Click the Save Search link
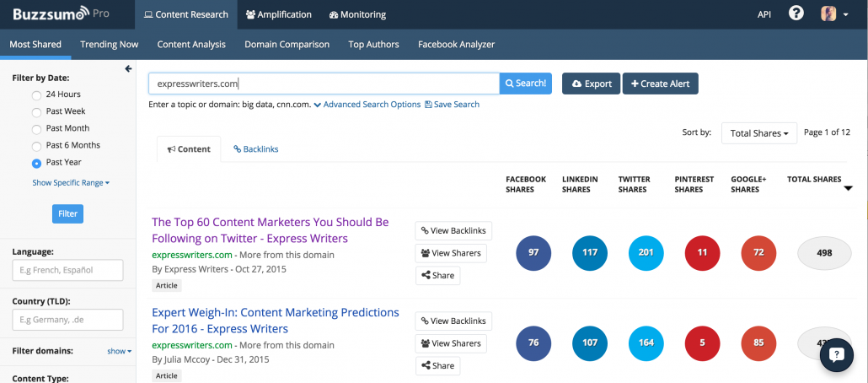 [x=452, y=105]
